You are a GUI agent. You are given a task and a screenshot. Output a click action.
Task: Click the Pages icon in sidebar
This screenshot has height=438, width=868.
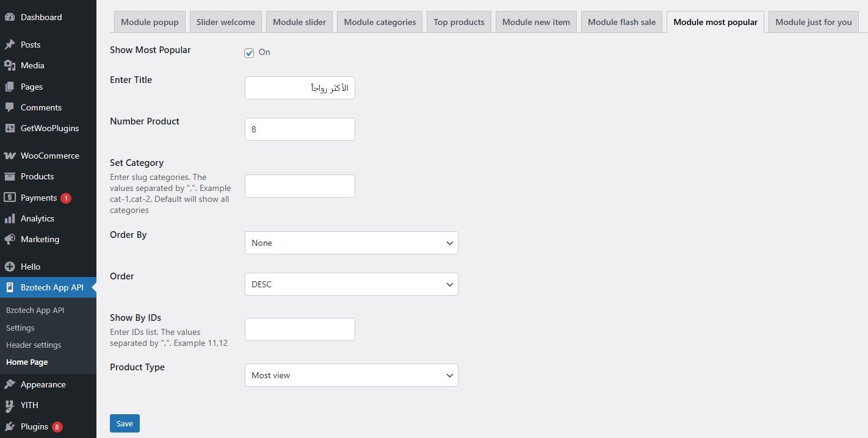click(10, 87)
